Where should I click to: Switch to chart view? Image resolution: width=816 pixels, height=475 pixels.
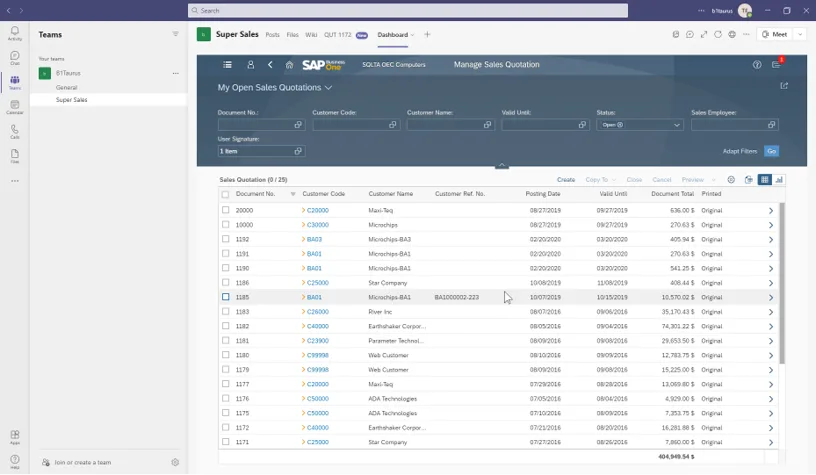pyautogui.click(x=779, y=179)
